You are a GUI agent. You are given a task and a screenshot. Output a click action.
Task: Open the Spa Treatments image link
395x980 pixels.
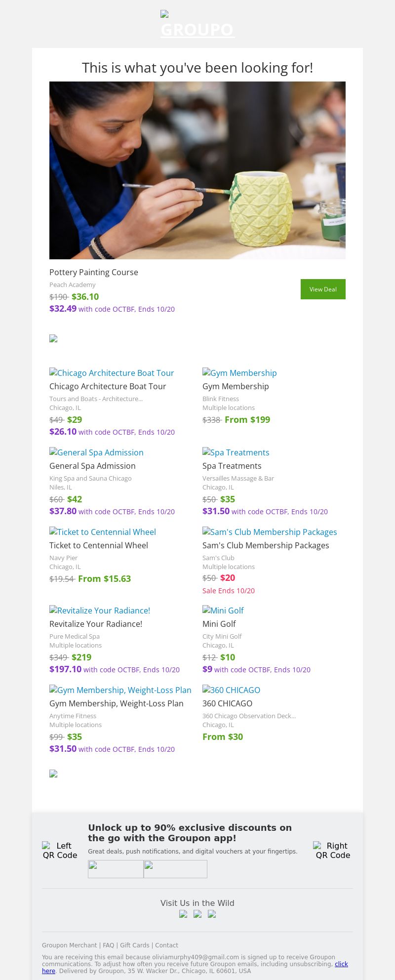236,452
